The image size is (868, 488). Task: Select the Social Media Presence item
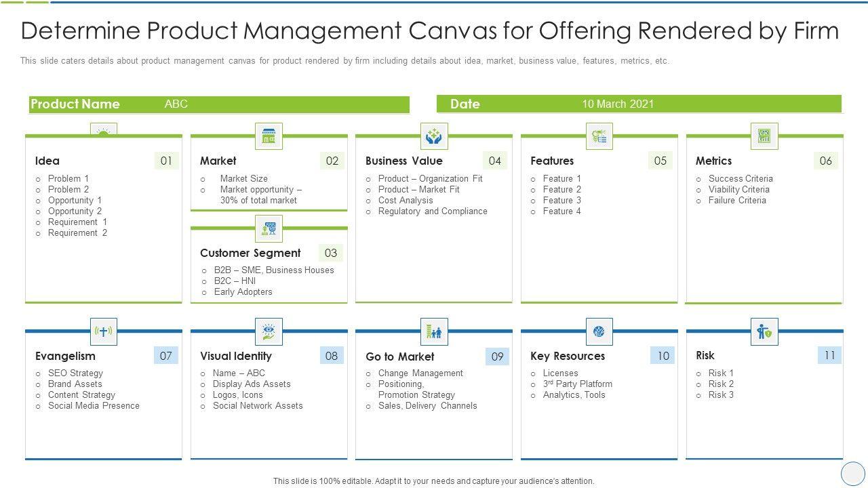click(94, 406)
